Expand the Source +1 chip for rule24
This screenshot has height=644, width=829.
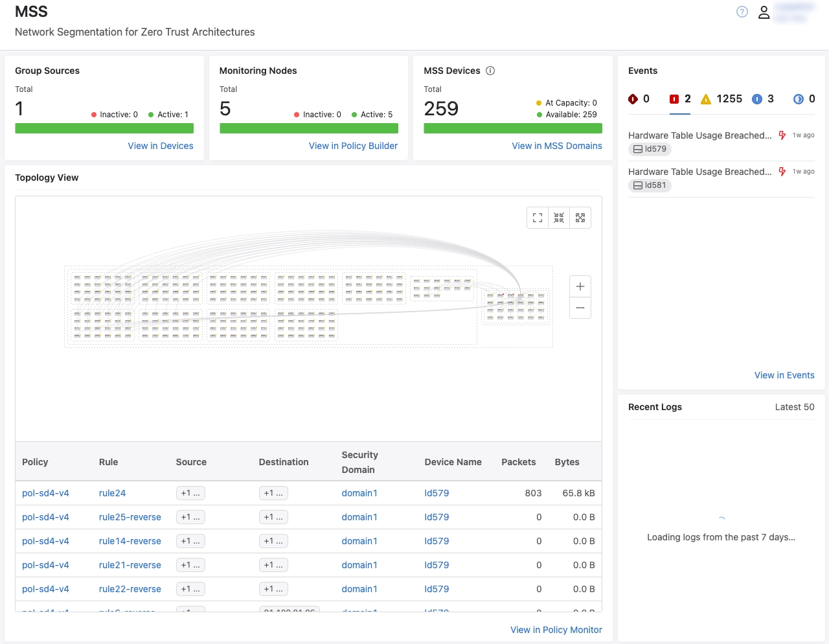(190, 493)
